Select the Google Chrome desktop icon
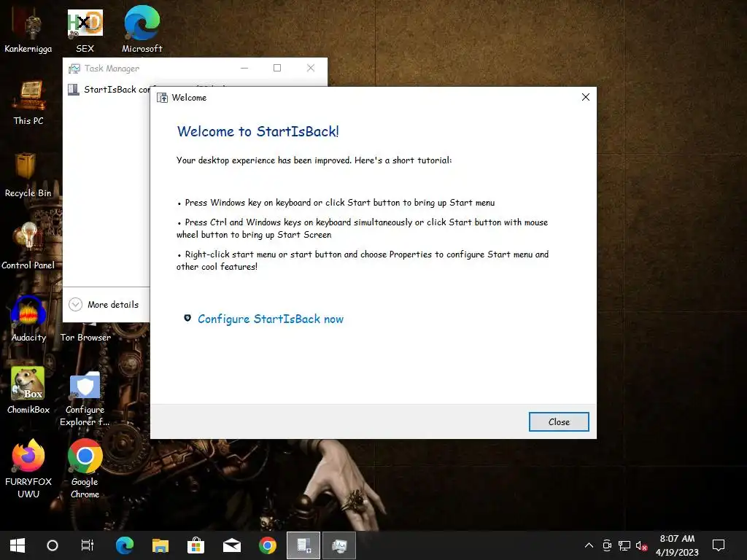747x560 pixels. pyautogui.click(x=85, y=469)
